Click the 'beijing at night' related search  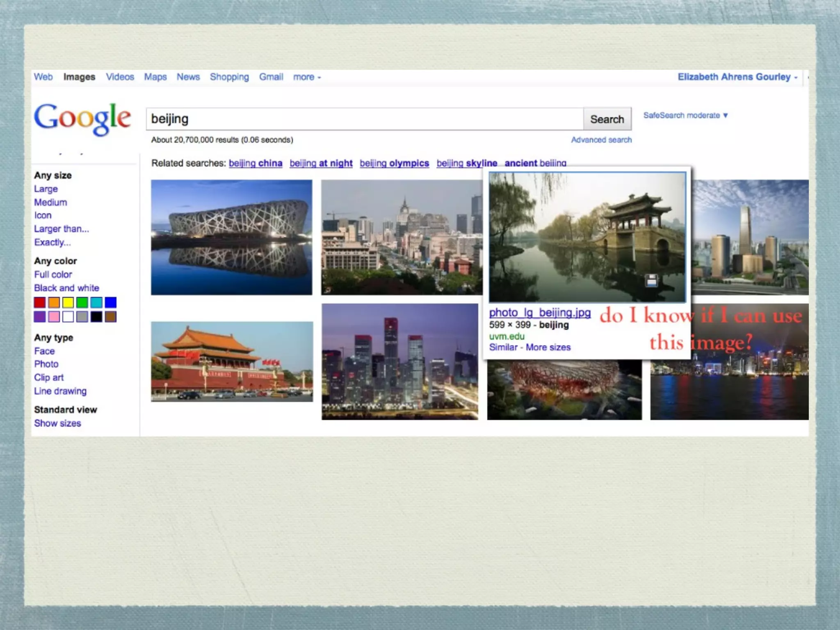tap(321, 163)
